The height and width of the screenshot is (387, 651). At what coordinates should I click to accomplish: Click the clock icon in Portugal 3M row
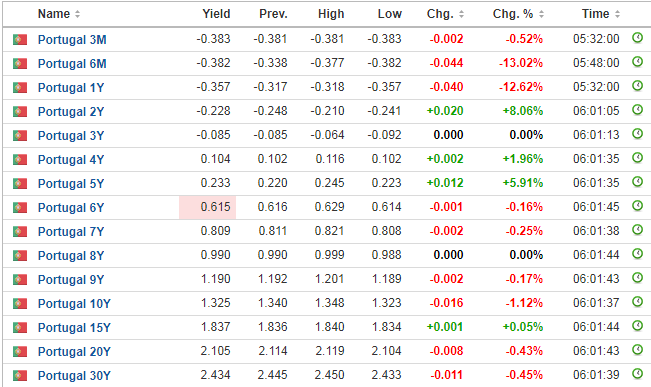pos(637,38)
